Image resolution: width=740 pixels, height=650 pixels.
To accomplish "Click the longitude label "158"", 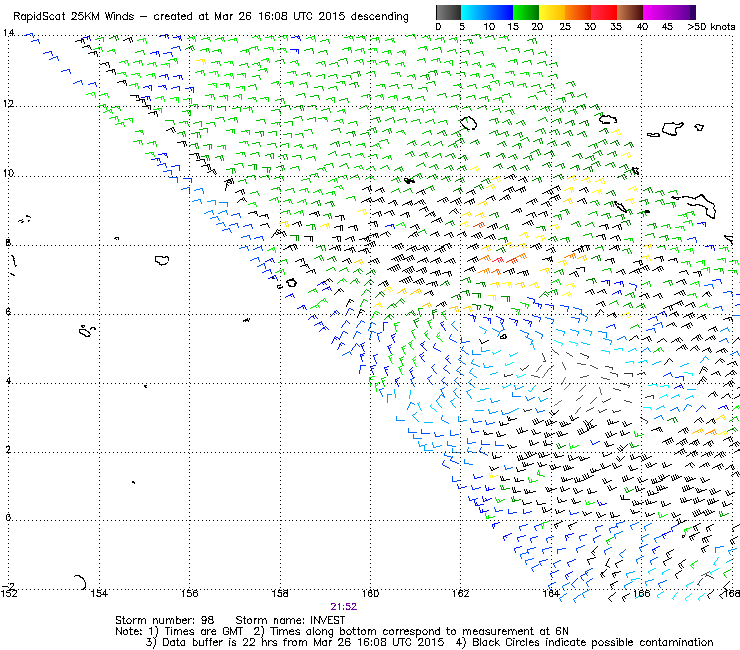I will coord(280,593).
